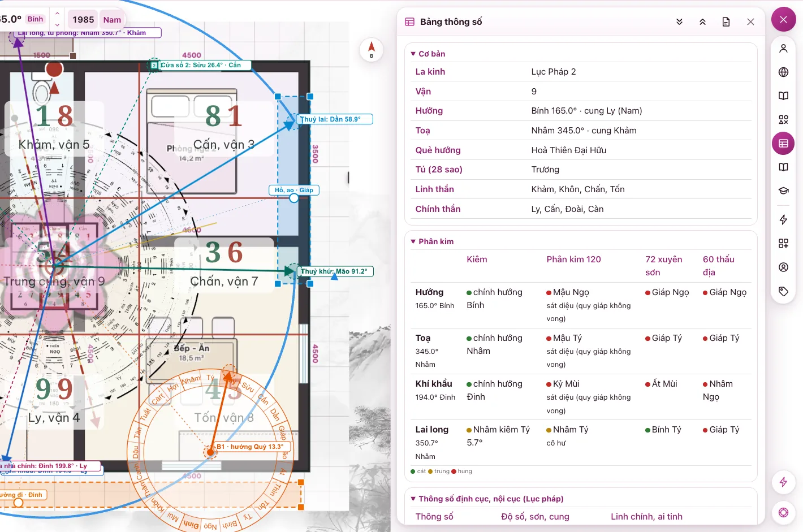The height and width of the screenshot is (532, 803).
Task: Select the Hồ, ao · Giáp marker label
Action: coord(294,190)
